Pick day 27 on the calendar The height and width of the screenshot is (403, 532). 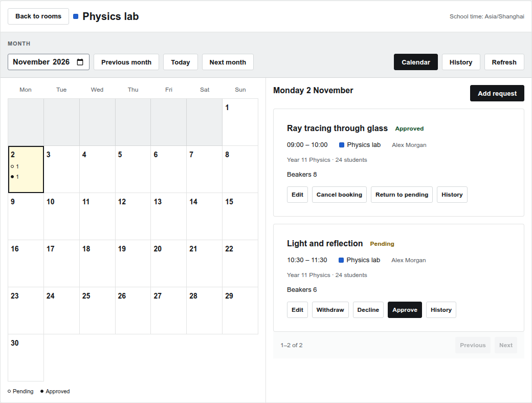[x=169, y=311]
